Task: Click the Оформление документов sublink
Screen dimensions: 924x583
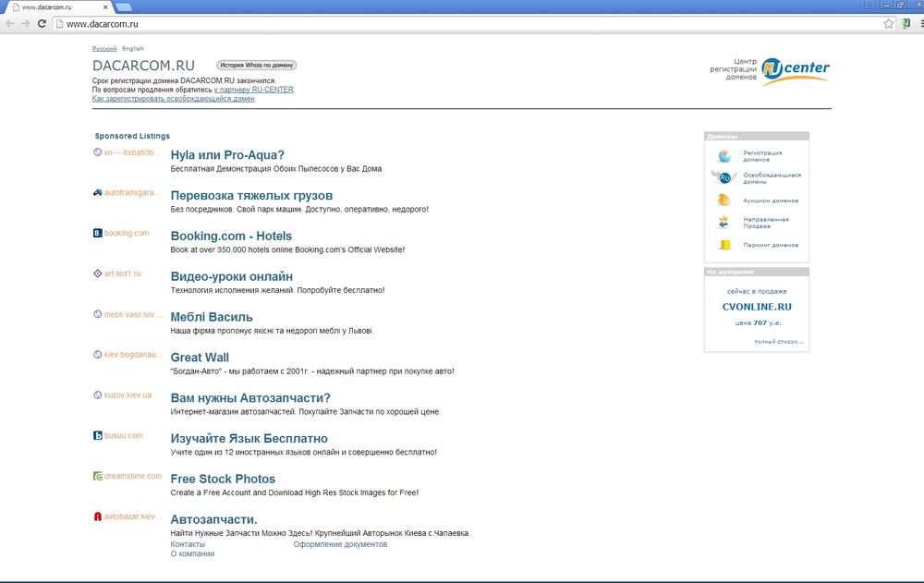Action: [x=341, y=544]
